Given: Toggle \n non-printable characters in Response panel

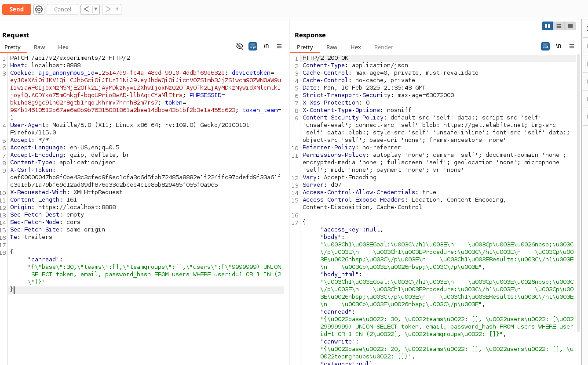Looking at the screenshot, I should click(559, 46).
